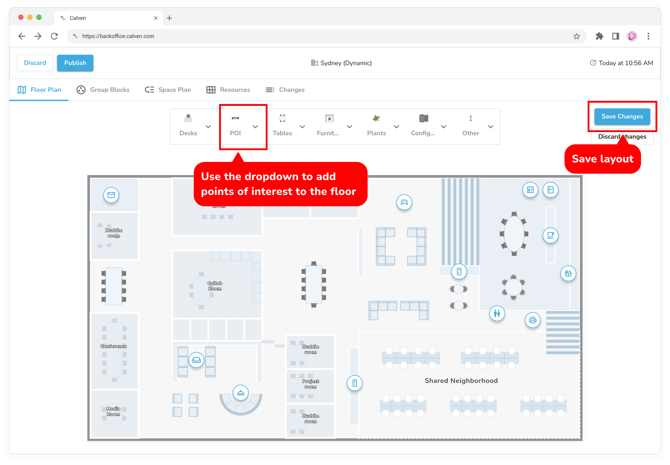Go to the Resources tab
670x465 pixels.
[x=228, y=90]
